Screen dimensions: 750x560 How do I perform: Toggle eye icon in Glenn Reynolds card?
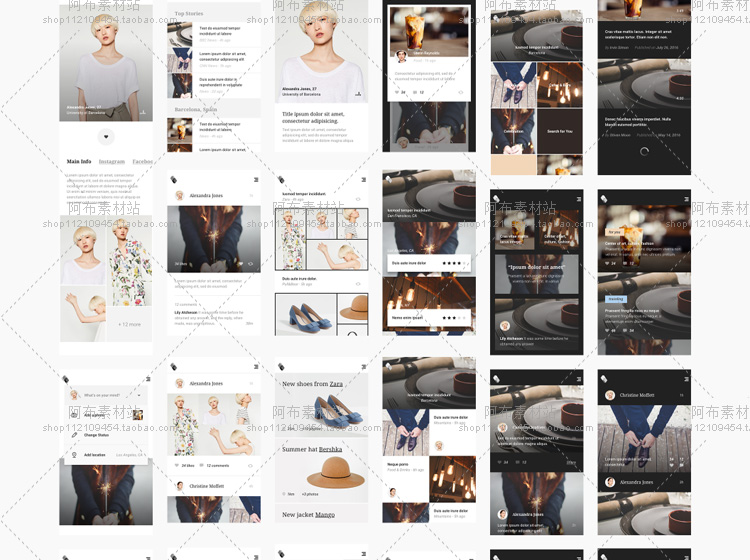click(461, 92)
